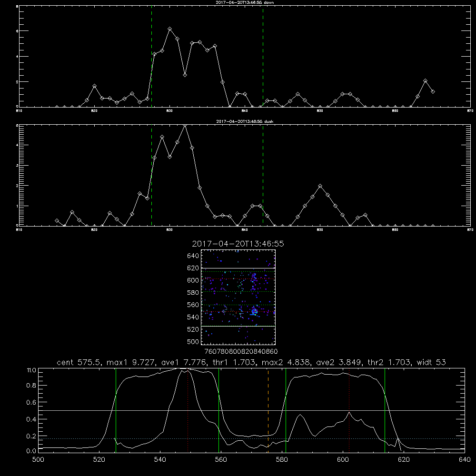Click the 'ave2 3.849' value
The width and height of the screenshot is (476, 476).
[338, 362]
